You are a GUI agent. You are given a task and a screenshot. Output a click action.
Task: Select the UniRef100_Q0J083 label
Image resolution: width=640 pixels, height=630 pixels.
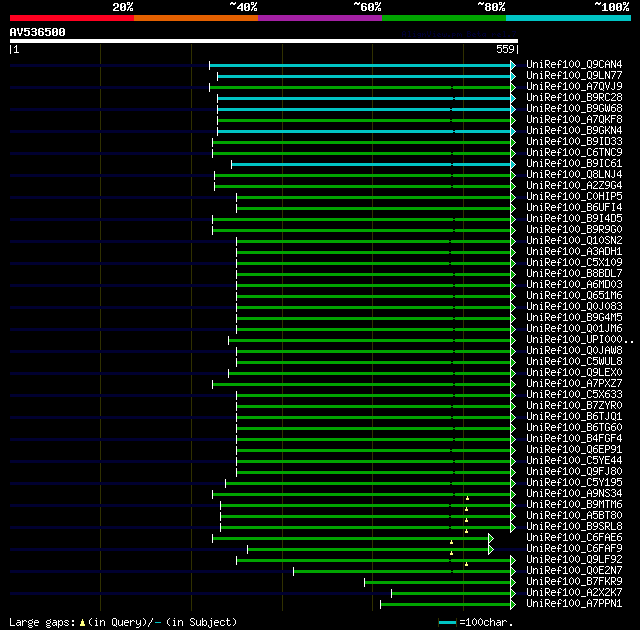(x=574, y=307)
